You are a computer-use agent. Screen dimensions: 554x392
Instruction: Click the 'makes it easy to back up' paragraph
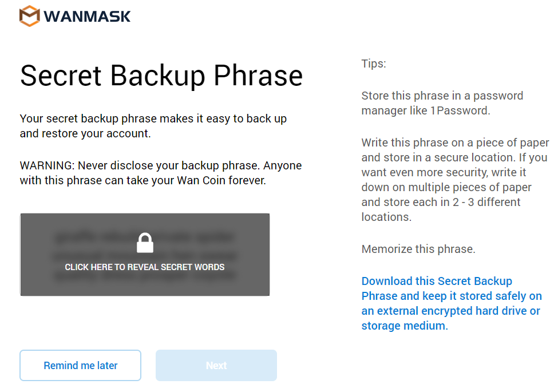coord(153,126)
